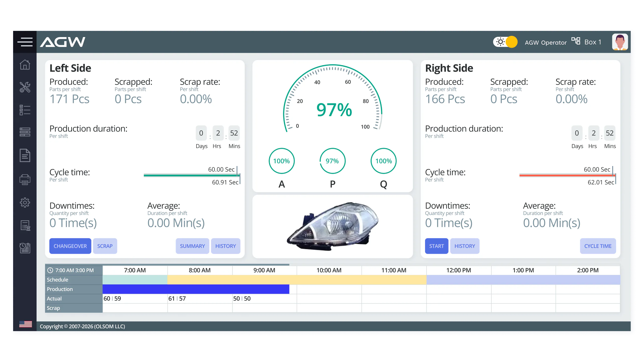Image resolution: width=644 pixels, height=362 pixels.
Task: Click the headlight product image
Action: pyautogui.click(x=333, y=226)
